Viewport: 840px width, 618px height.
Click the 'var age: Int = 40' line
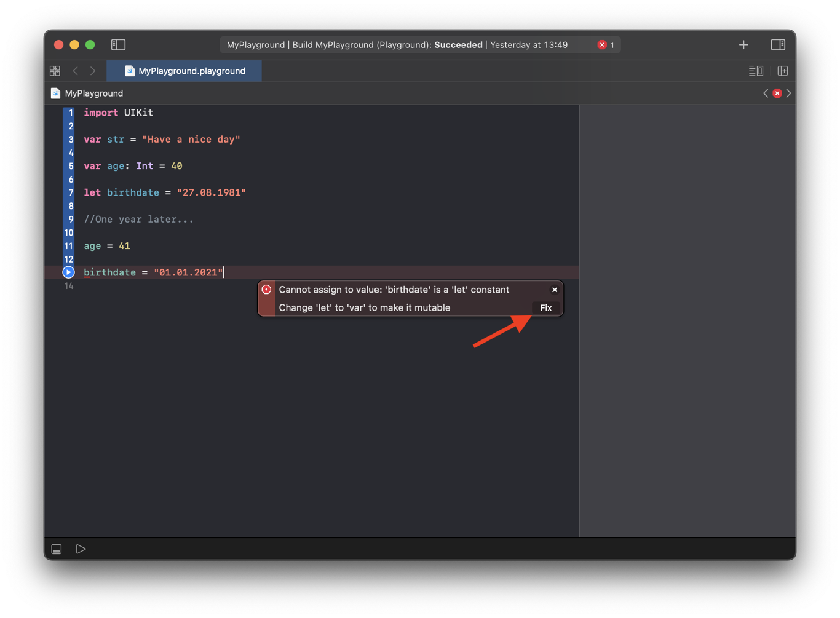click(133, 166)
